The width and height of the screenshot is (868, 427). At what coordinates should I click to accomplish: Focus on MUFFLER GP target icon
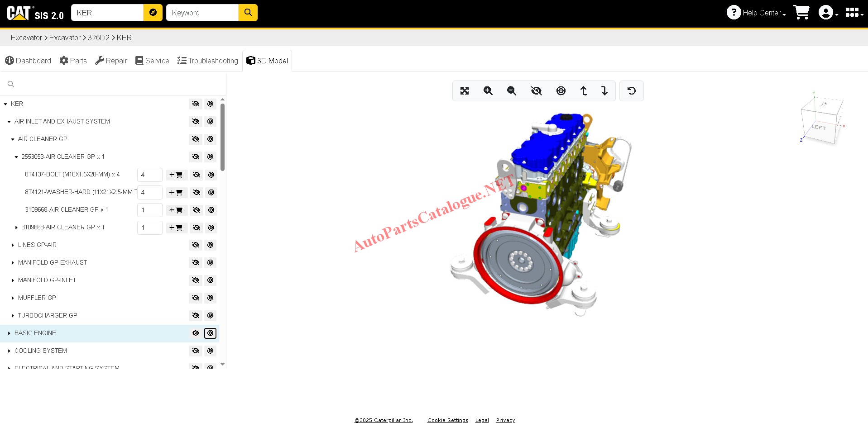211,298
